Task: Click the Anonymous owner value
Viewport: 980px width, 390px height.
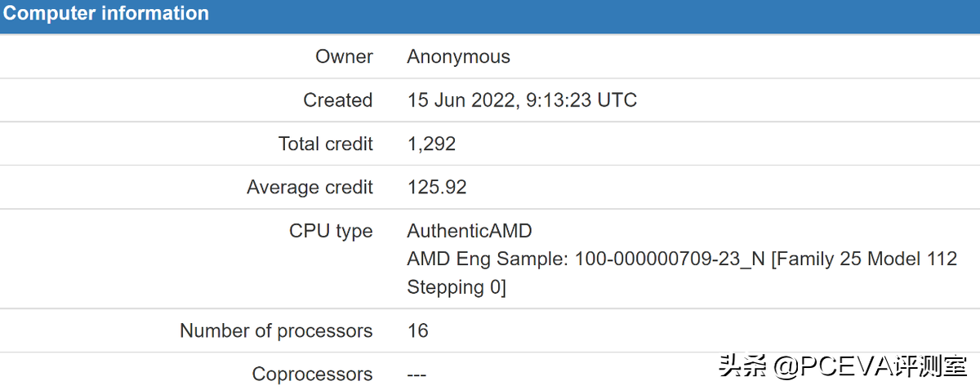Action: [458, 57]
